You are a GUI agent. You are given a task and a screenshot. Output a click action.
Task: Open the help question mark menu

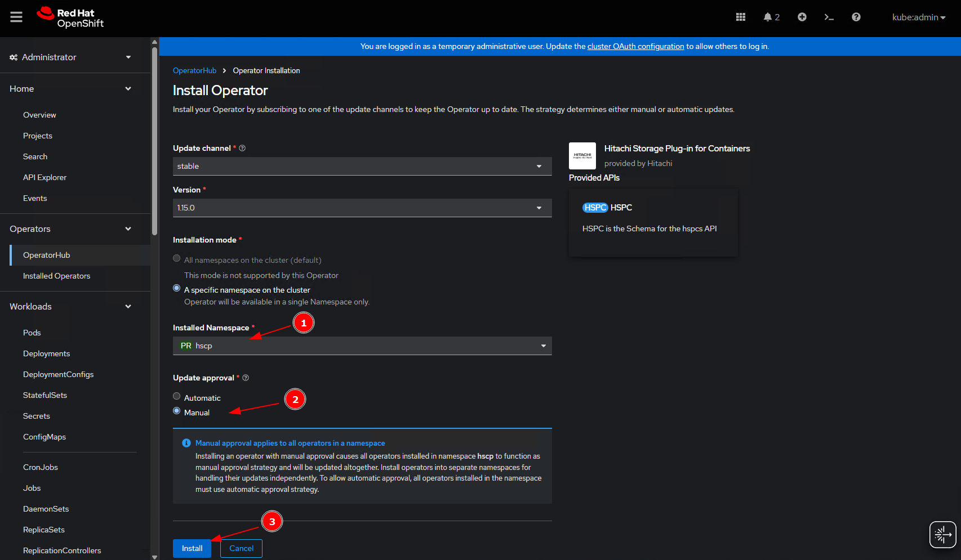(x=856, y=17)
